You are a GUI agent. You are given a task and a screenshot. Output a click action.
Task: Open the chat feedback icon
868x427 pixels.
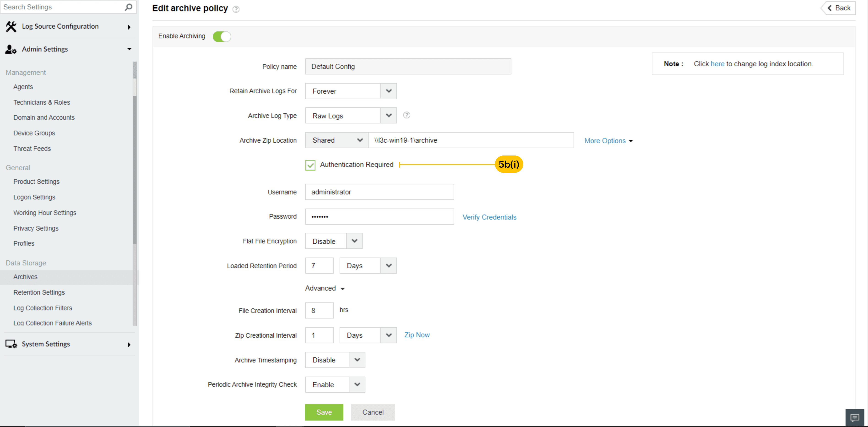pos(854,418)
